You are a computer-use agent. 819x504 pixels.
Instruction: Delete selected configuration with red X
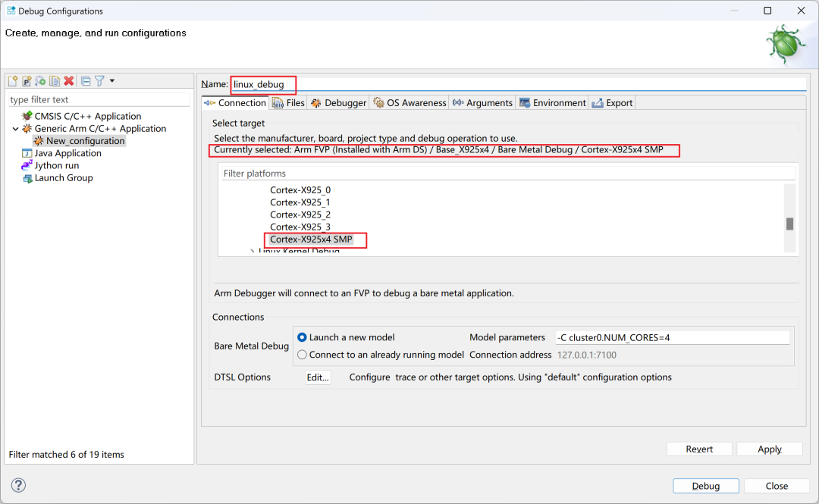[69, 81]
